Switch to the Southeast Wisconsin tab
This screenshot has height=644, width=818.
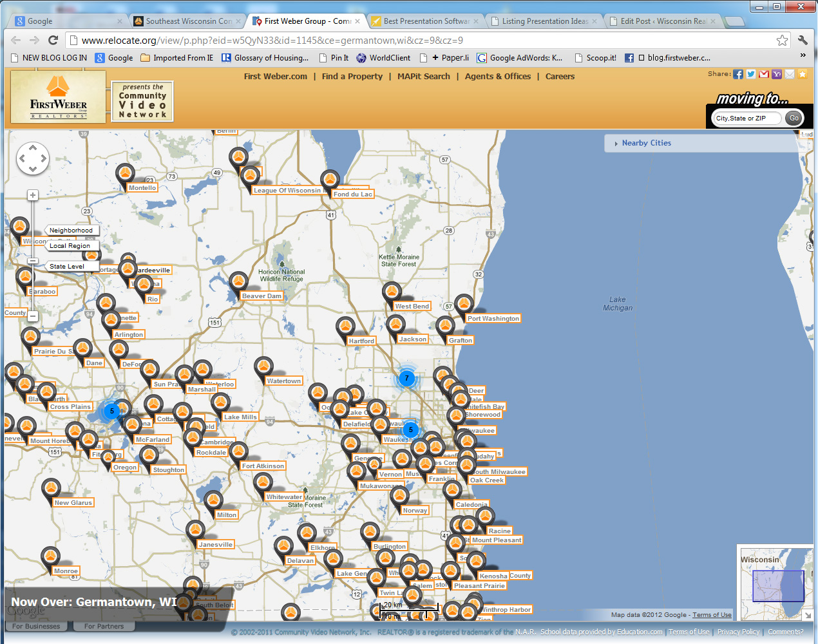(187, 21)
